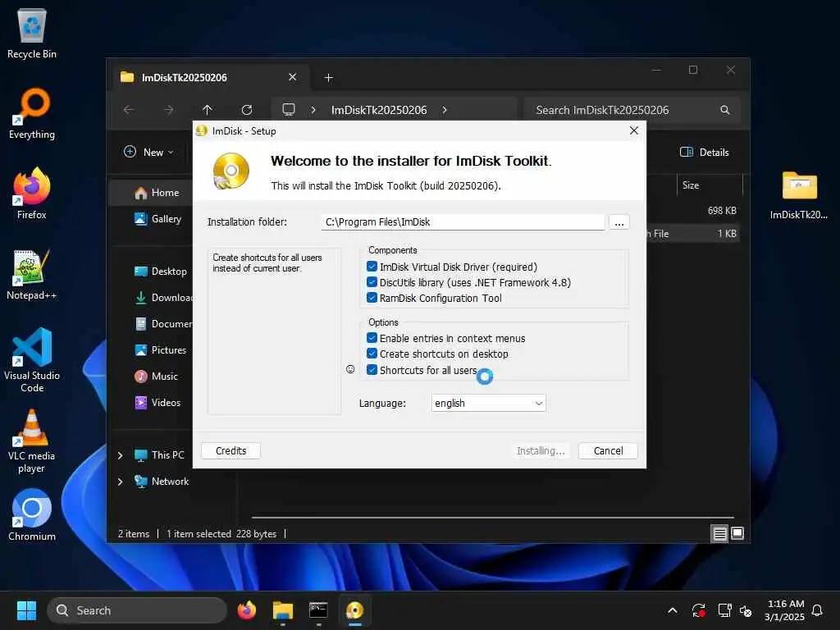Click the sync update tray icon
Image resolution: width=840 pixels, height=630 pixels.
coord(699,610)
